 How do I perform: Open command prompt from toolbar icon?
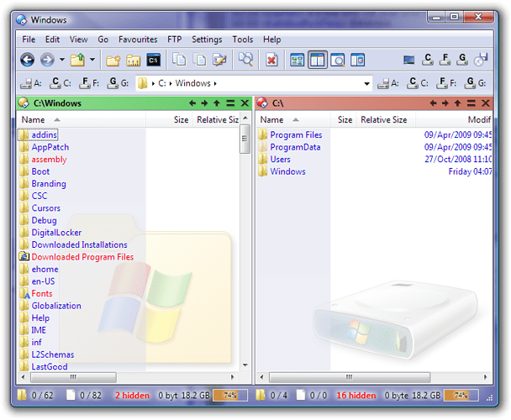pyautogui.click(x=154, y=60)
